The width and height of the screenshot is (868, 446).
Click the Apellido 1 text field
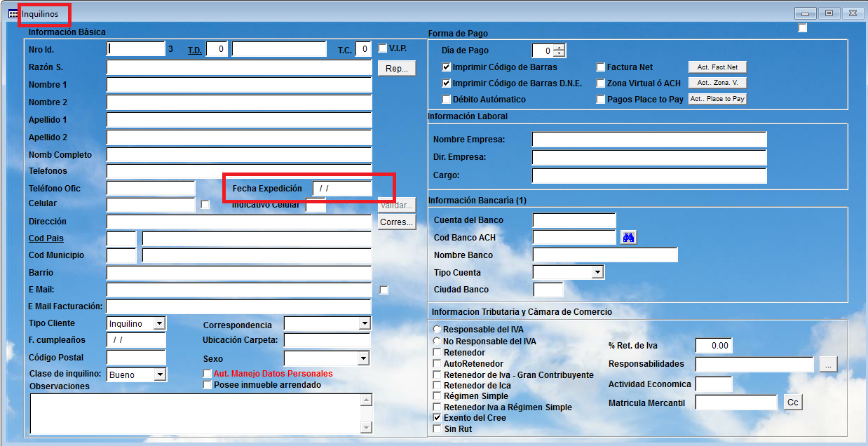pos(239,120)
